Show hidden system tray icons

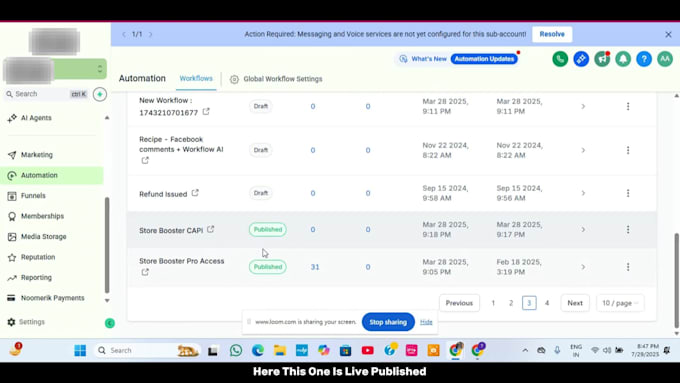click(x=525, y=350)
